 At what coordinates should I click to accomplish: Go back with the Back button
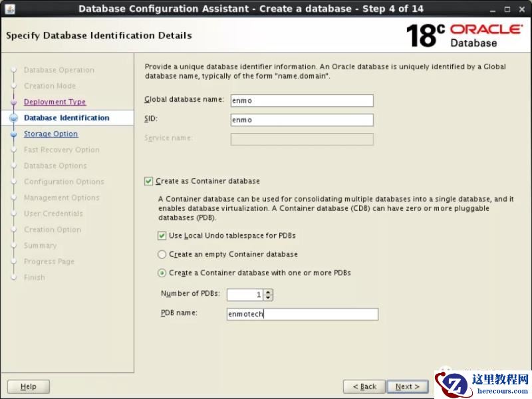[x=364, y=386]
